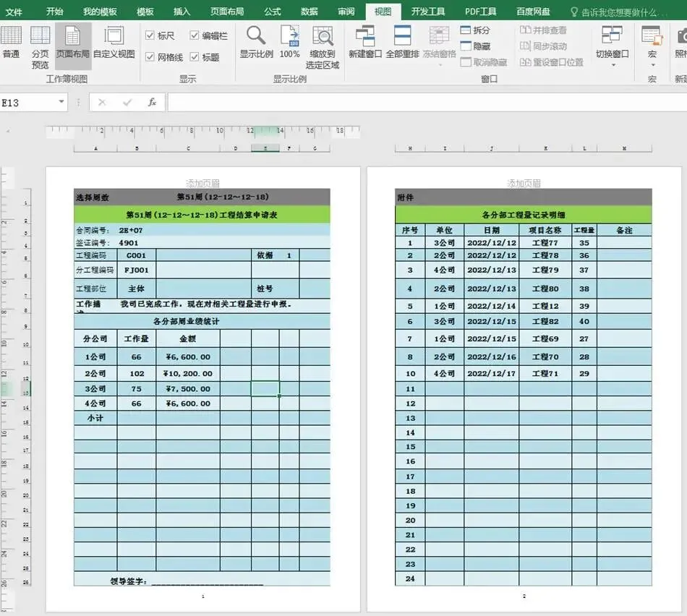Hide the current window (隐藏)

[475, 46]
